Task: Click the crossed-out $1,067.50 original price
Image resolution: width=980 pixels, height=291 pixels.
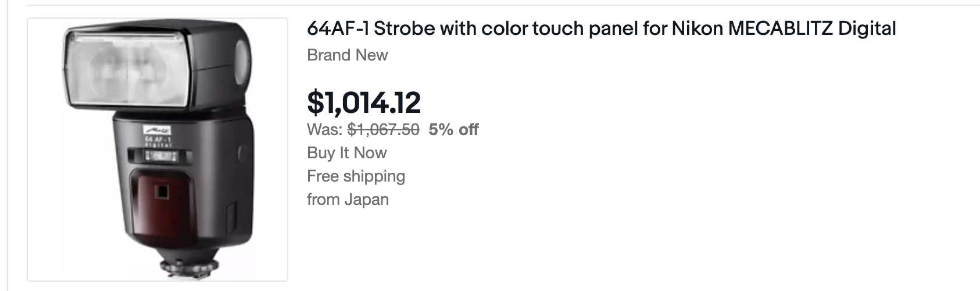Action: 383,129
